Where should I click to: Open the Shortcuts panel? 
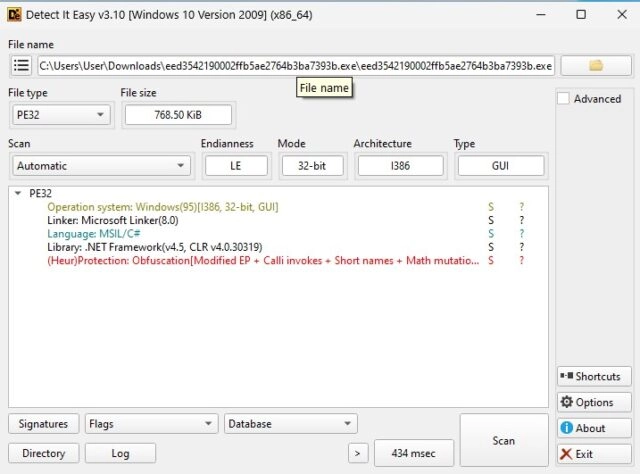tap(594, 376)
